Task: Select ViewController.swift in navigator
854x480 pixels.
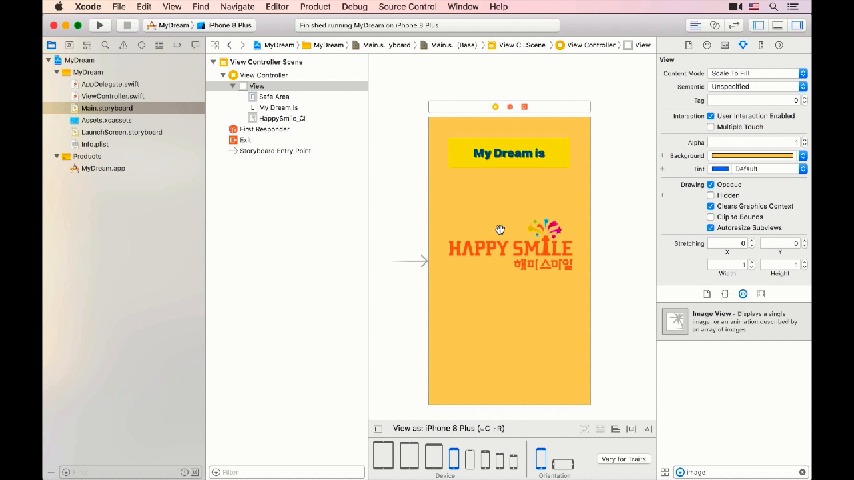Action: [113, 96]
